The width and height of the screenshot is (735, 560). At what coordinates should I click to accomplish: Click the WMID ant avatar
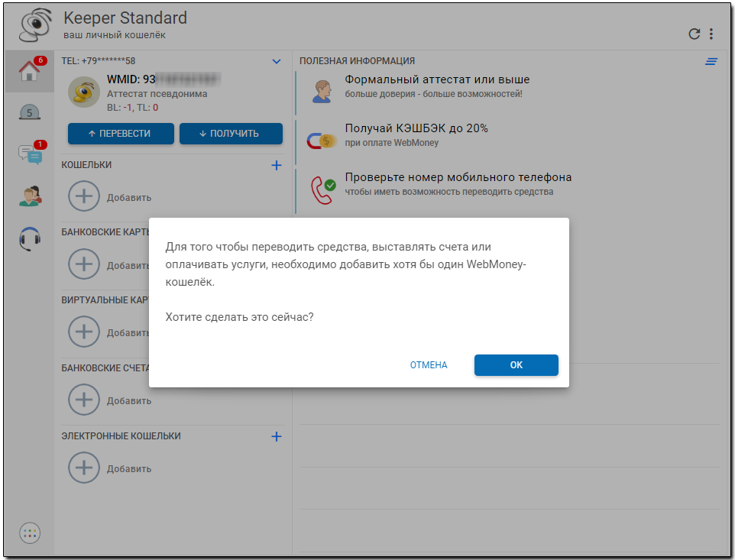click(x=84, y=92)
